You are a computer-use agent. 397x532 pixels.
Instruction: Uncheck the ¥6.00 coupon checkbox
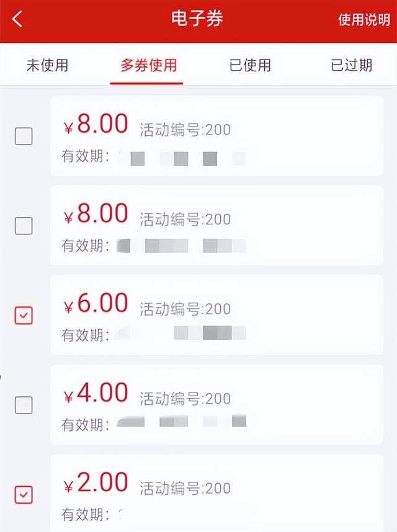tap(24, 316)
